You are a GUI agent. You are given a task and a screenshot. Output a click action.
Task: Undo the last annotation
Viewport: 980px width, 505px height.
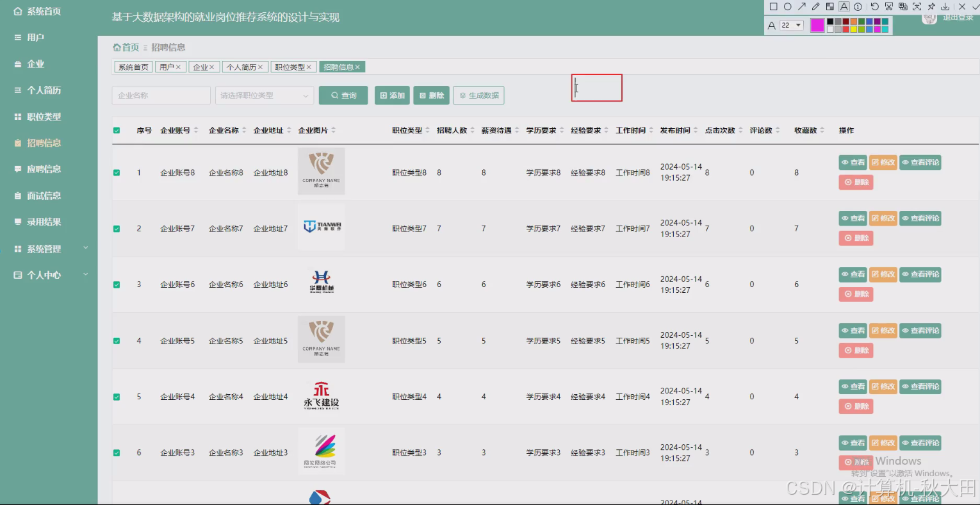click(875, 6)
